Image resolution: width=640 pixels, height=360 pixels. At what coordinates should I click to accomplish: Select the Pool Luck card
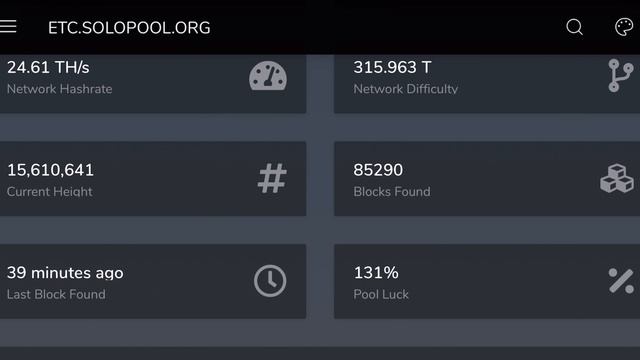tap(487, 281)
